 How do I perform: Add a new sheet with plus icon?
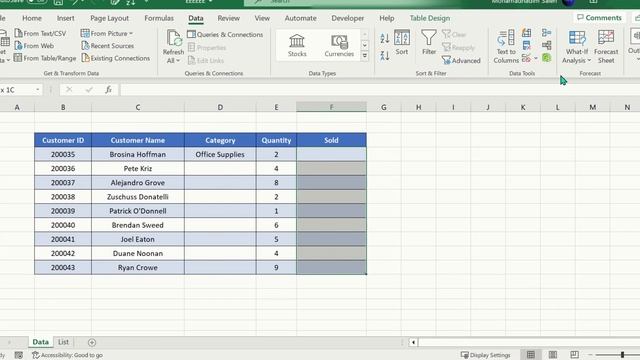click(x=92, y=342)
